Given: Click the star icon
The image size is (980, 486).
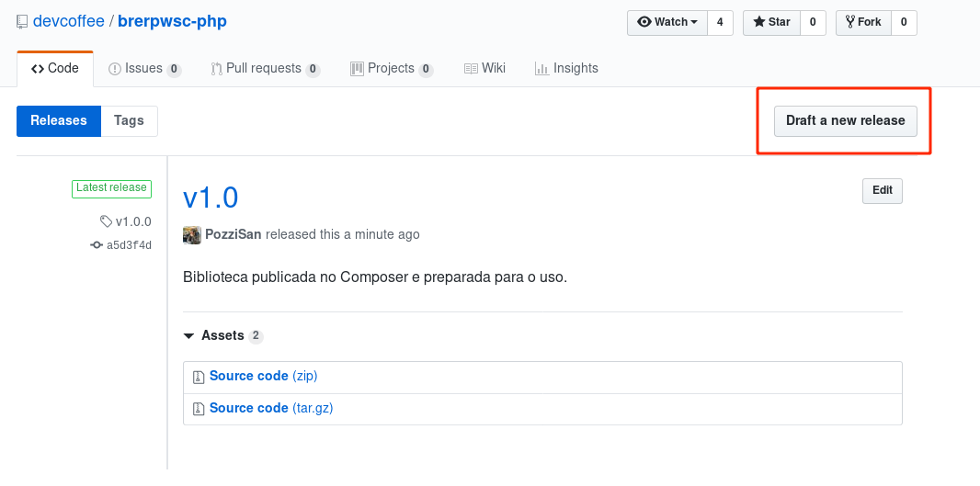Looking at the screenshot, I should click(758, 22).
